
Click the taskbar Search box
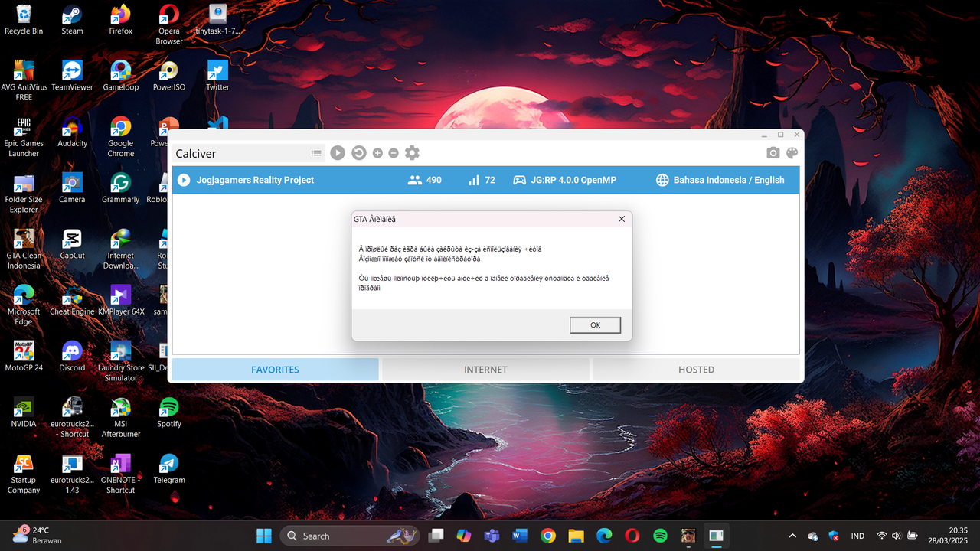coord(351,536)
